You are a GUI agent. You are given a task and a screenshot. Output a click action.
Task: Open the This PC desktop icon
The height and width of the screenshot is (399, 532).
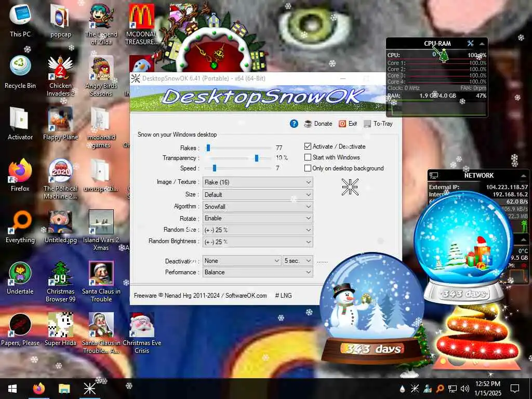click(x=20, y=20)
